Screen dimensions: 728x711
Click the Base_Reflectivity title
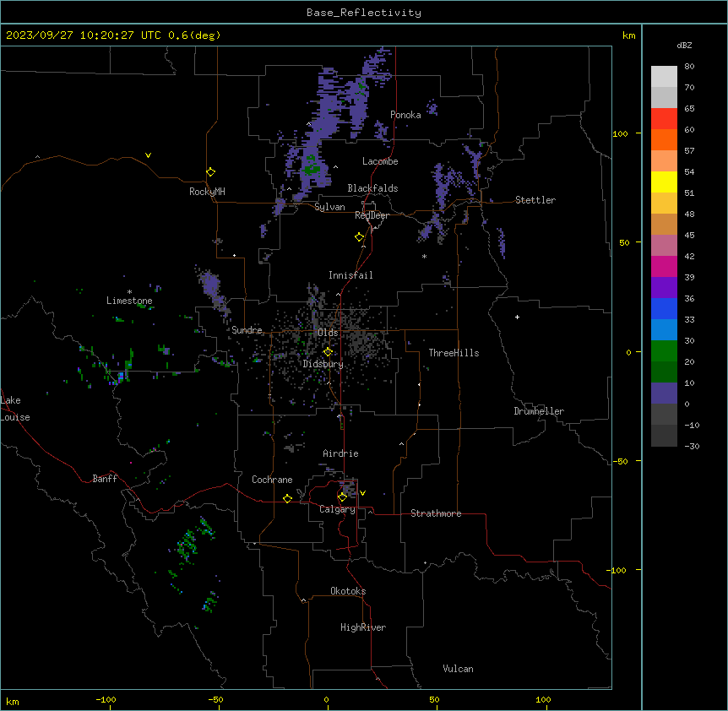[364, 13]
